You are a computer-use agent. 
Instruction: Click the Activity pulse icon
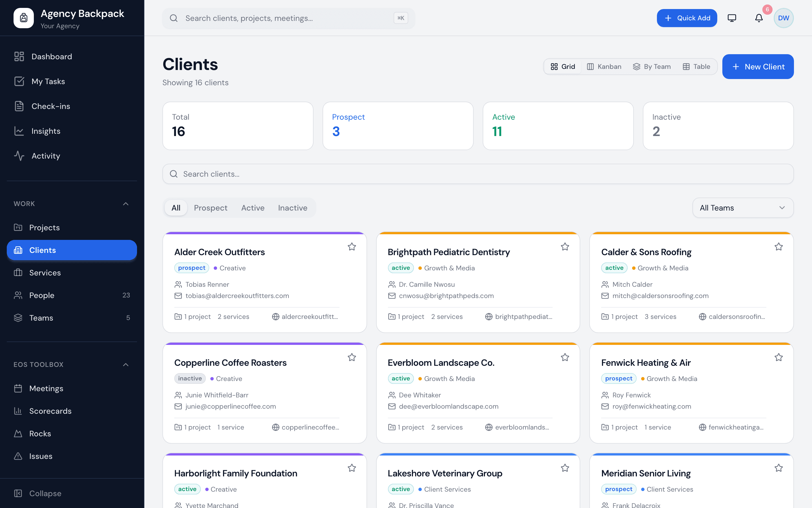tap(19, 156)
